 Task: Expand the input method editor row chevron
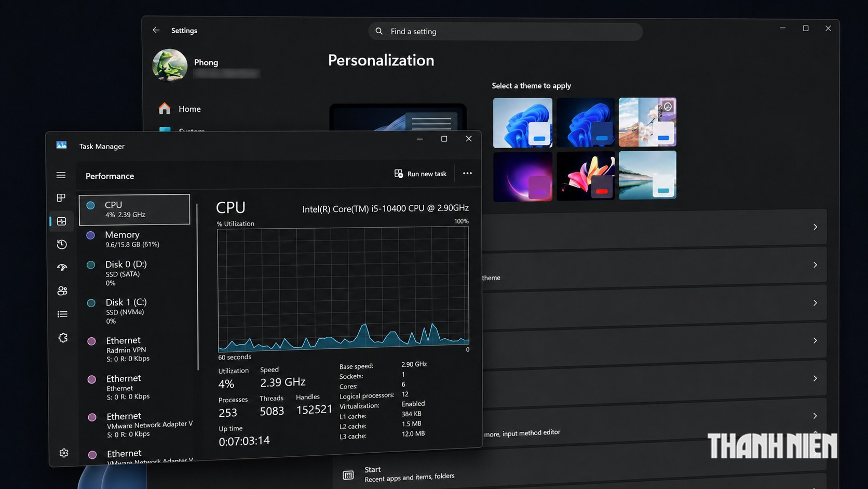[x=815, y=416]
